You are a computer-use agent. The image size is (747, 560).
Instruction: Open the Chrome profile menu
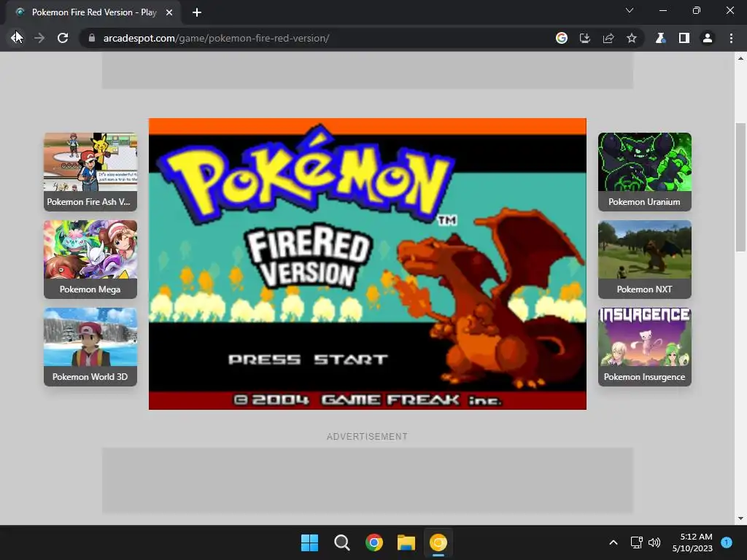708,38
